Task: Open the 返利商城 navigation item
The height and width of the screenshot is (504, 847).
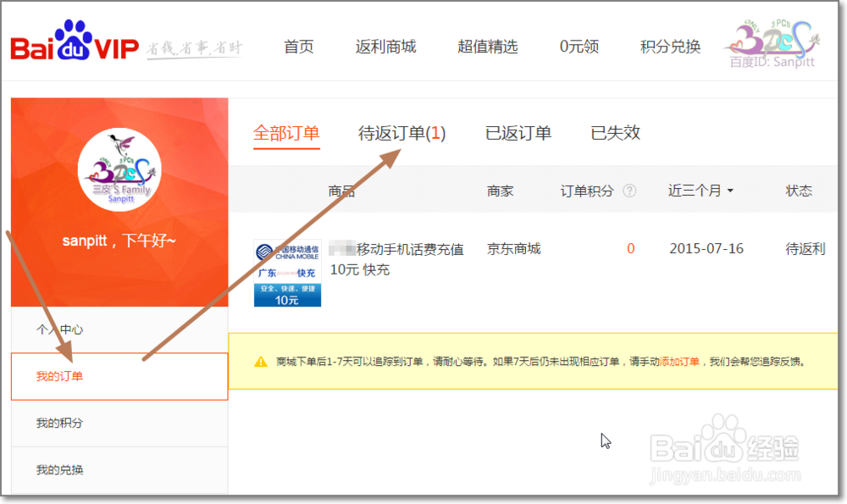Action: pyautogui.click(x=385, y=47)
